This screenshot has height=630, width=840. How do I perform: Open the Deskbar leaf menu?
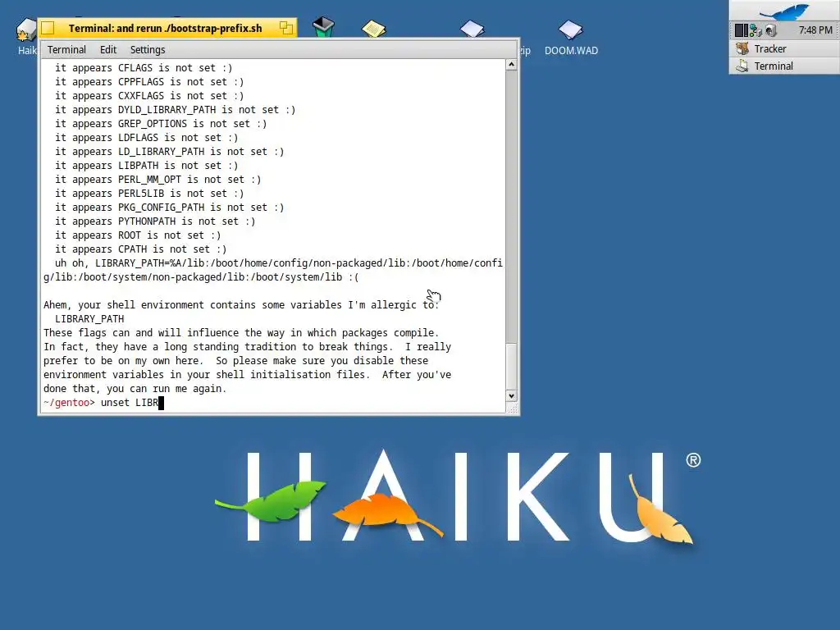pos(784,11)
